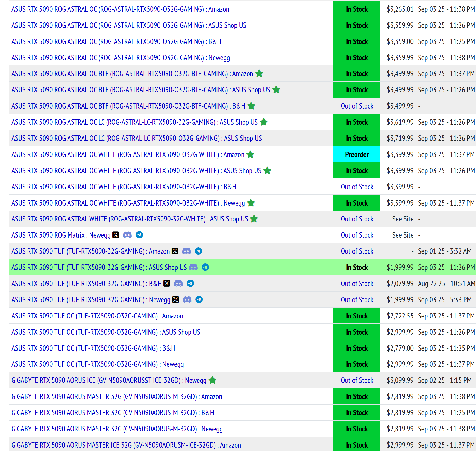This screenshot has height=451, width=476.
Task: Open the X icon beside TUF-RTX5090-32G-GAMING Amazon
Action: [175, 251]
